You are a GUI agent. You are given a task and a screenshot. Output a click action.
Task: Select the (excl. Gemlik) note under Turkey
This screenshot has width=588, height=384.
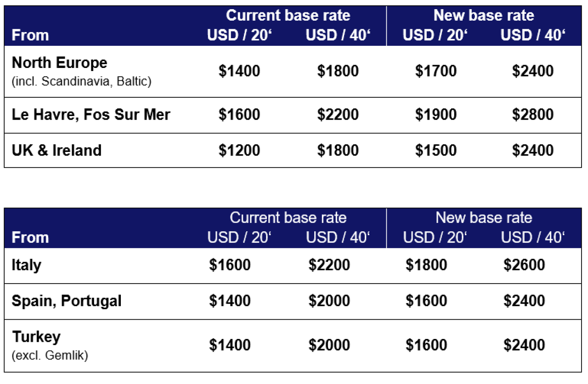pos(50,356)
